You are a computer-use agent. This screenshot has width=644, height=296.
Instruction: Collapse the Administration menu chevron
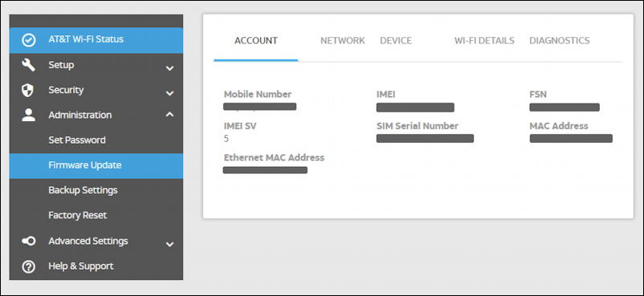[169, 115]
